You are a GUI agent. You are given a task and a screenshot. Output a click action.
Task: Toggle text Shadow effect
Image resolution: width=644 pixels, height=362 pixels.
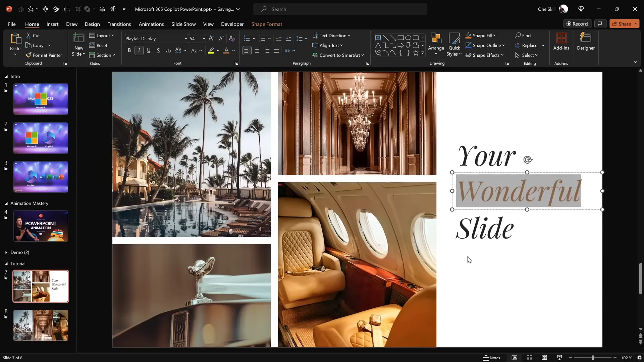pyautogui.click(x=158, y=51)
